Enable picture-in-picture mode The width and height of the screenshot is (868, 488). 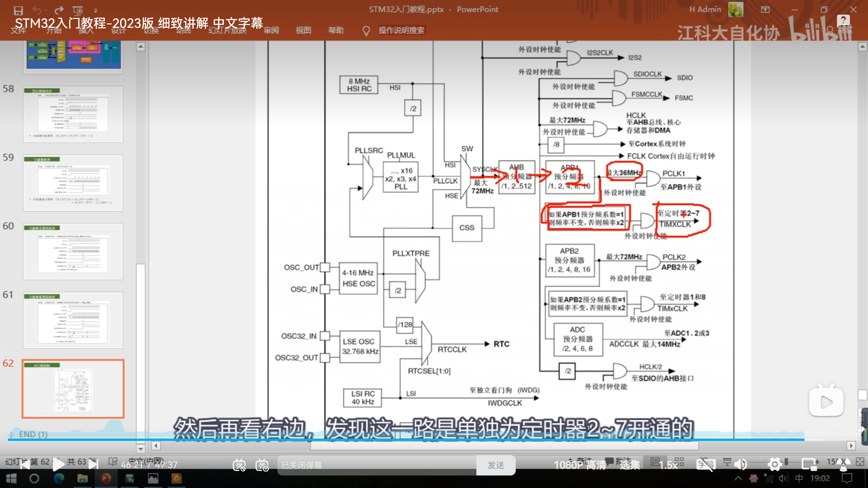810,465
